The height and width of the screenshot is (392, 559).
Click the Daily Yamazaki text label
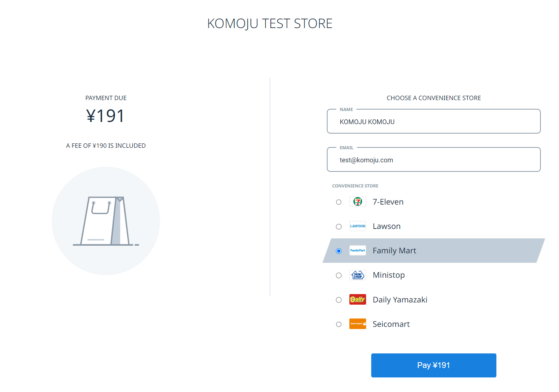(400, 300)
